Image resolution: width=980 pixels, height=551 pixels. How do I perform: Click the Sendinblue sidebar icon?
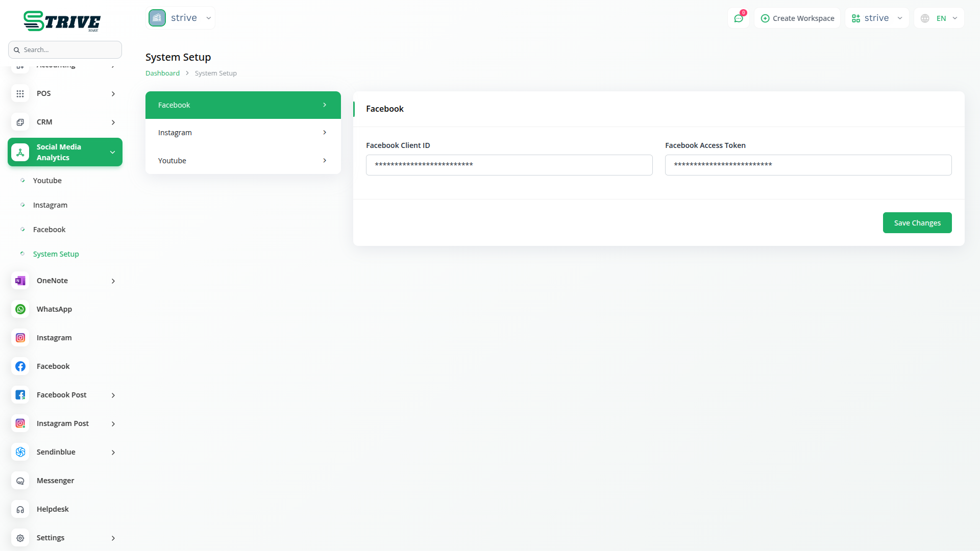coord(20,452)
